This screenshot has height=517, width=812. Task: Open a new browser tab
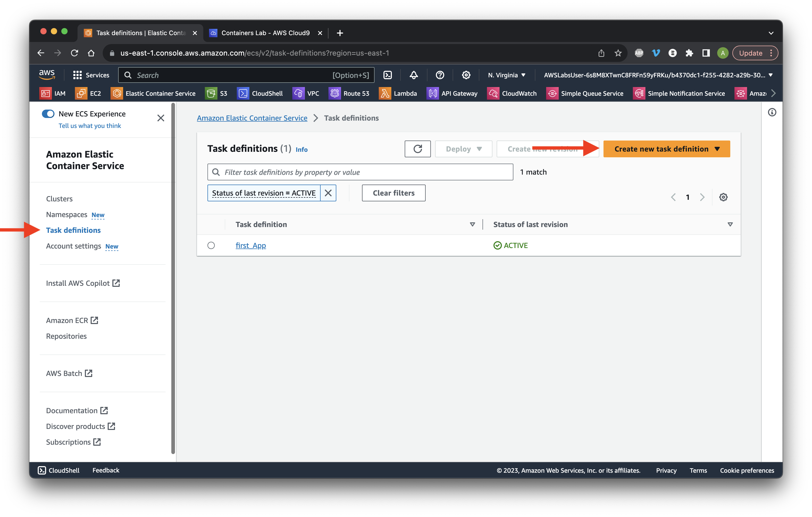339,33
